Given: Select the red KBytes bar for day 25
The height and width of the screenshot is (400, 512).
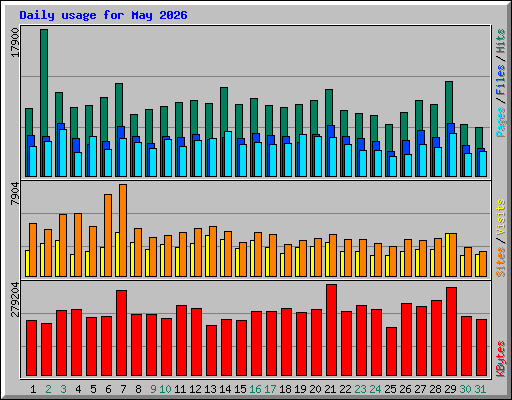Looking at the screenshot, I should pyautogui.click(x=391, y=352).
